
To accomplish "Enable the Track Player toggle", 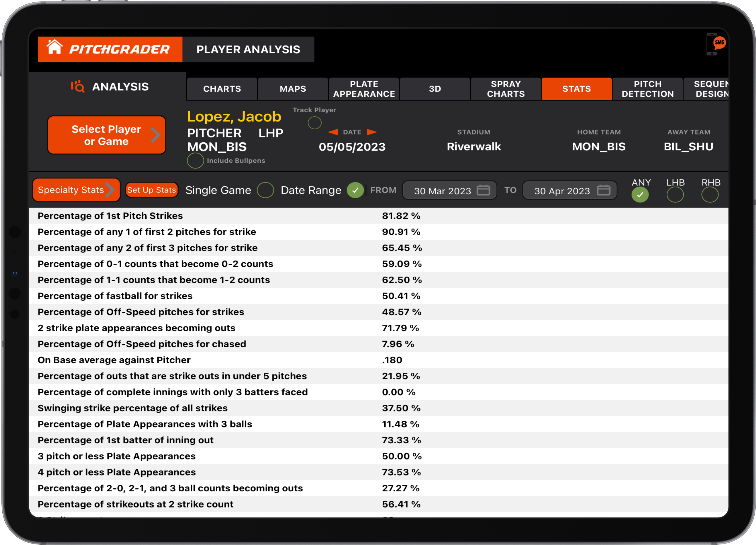I will [x=314, y=123].
